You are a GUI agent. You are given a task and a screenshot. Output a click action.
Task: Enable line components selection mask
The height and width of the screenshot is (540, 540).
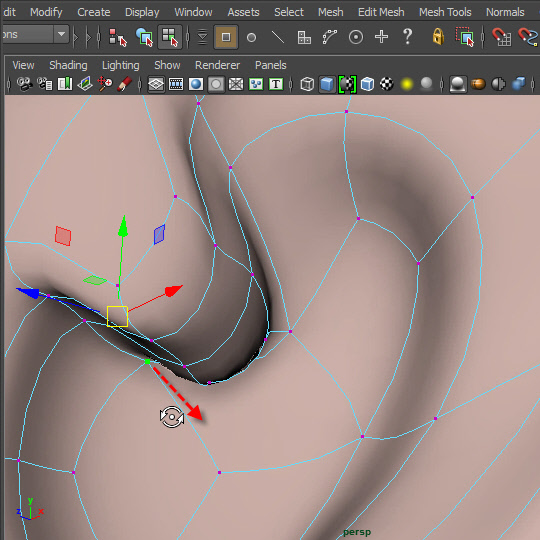(278, 37)
